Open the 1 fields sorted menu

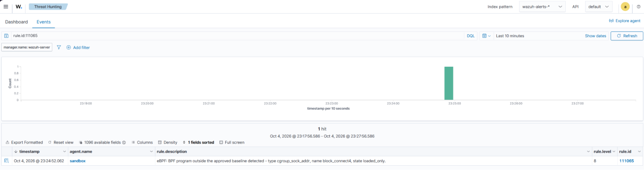click(198, 142)
